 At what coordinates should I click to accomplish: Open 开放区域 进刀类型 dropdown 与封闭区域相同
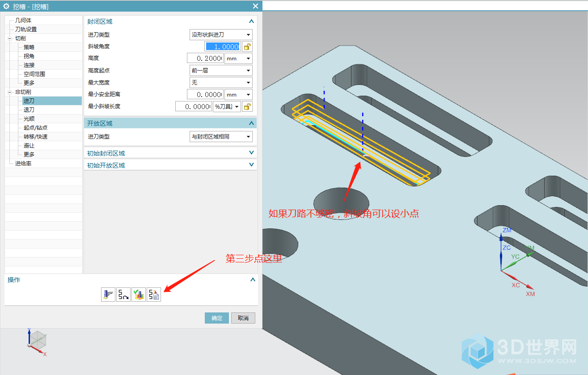221,137
